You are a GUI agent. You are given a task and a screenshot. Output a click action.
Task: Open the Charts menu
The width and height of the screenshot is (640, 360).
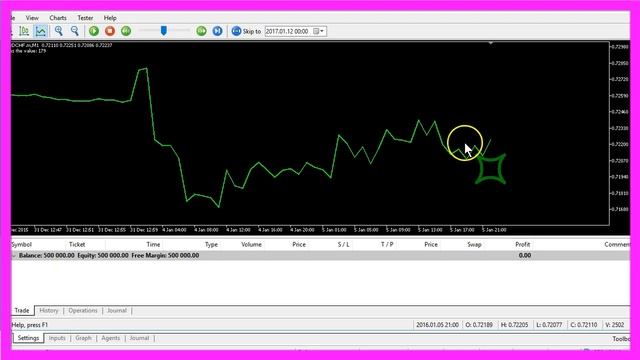coord(58,18)
